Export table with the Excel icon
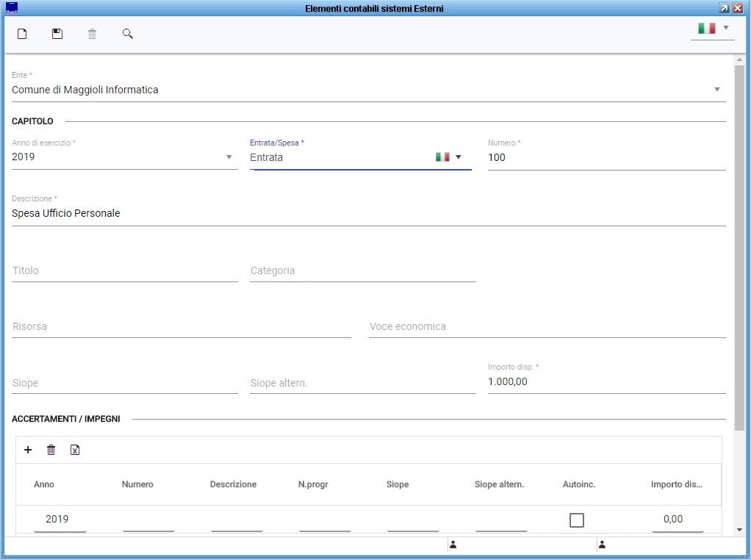The width and height of the screenshot is (751, 560). tap(74, 450)
